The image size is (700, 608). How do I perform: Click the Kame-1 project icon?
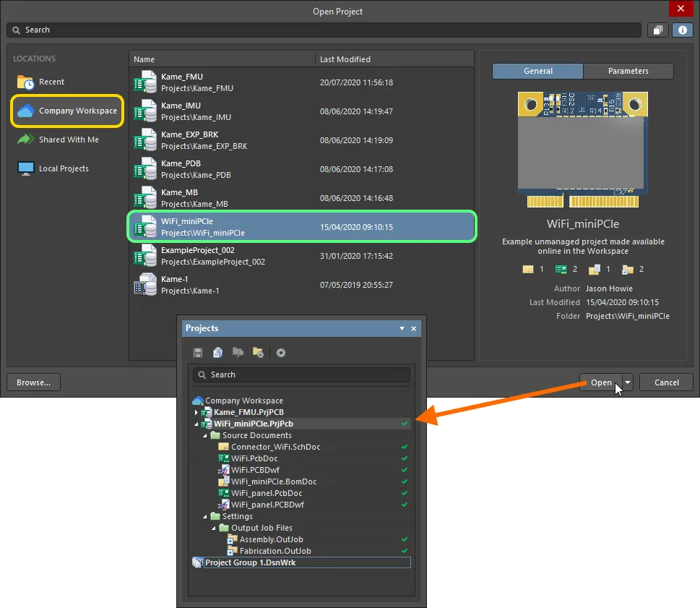[x=145, y=285]
